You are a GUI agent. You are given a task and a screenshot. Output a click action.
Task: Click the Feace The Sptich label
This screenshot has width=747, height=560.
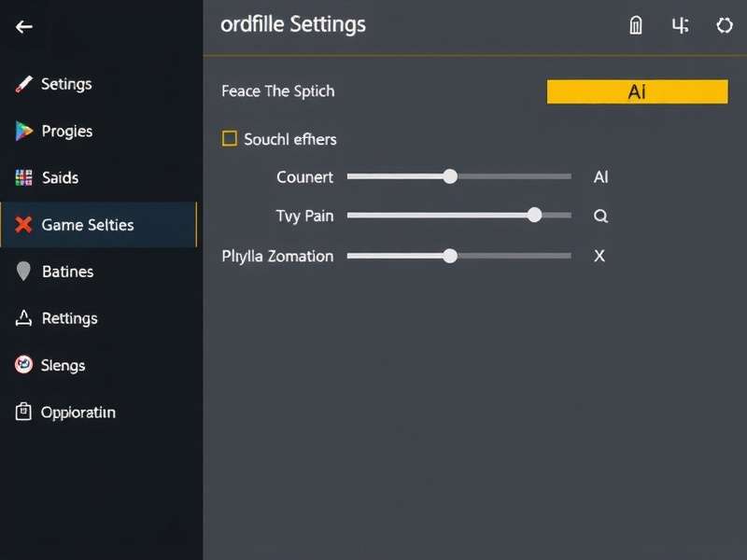point(277,91)
